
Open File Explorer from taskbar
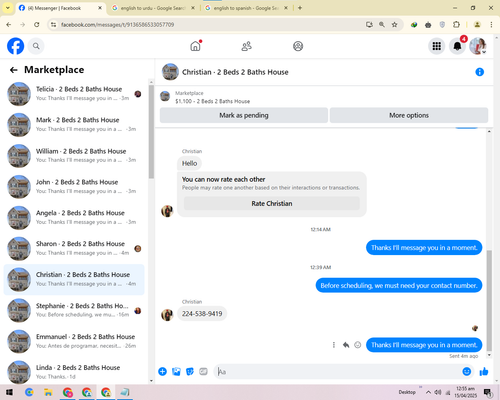(48, 392)
